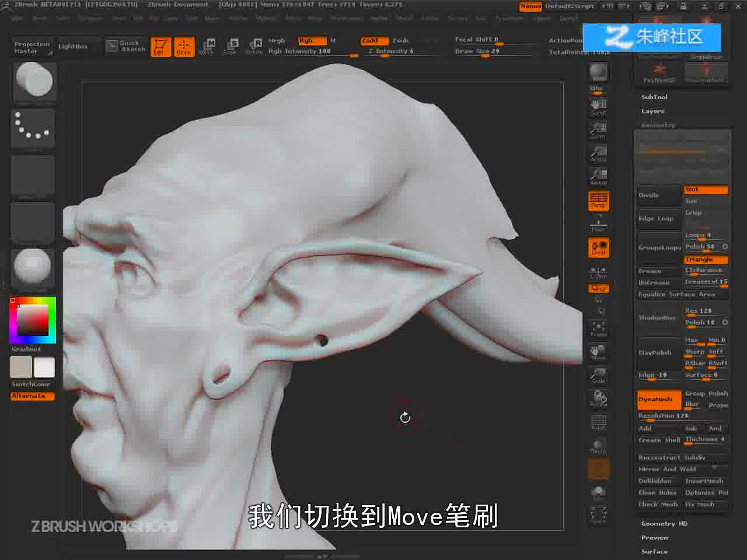Select the Edit mode icon
Viewport: 747px width, 560px height.
click(x=160, y=47)
